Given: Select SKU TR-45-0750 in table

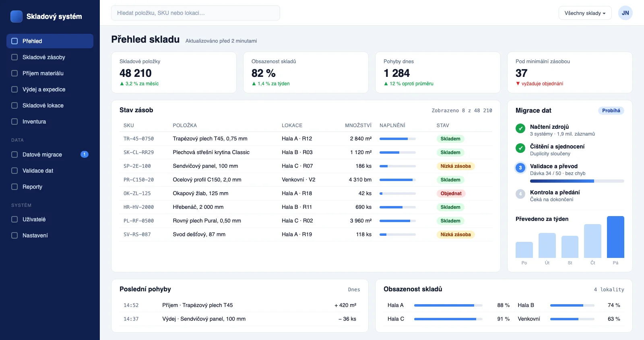Looking at the screenshot, I should (138, 139).
